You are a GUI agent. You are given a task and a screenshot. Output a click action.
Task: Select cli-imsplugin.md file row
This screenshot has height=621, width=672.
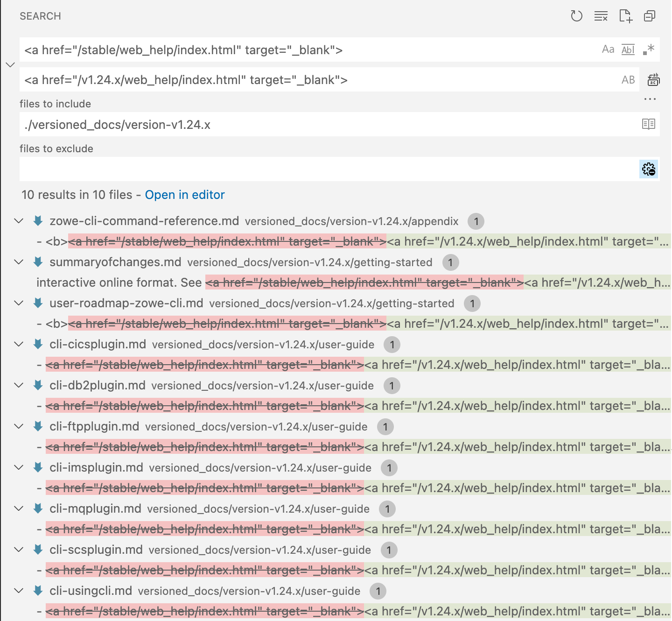(x=336, y=467)
